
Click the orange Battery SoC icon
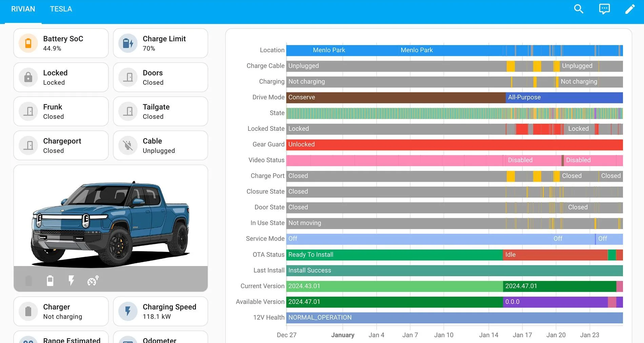point(28,43)
